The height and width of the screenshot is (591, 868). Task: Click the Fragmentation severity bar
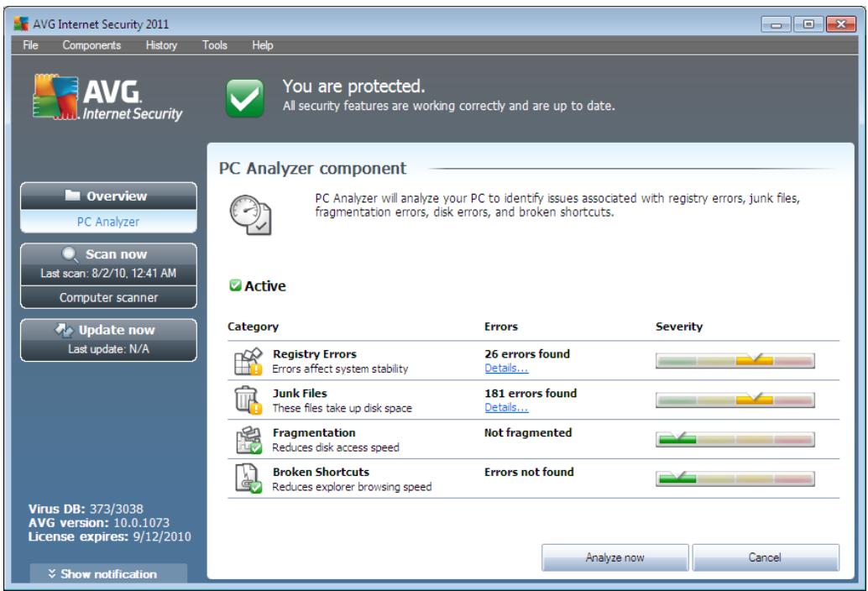pyautogui.click(x=735, y=439)
